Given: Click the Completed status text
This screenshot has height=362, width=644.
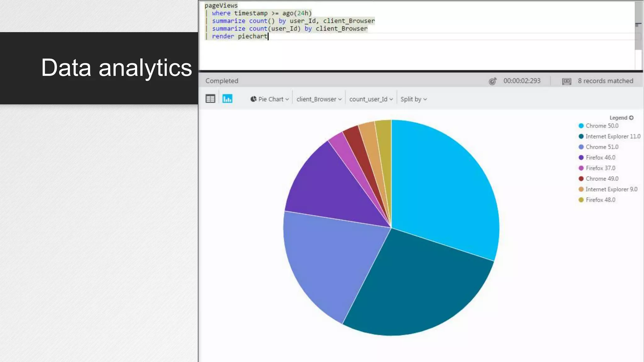Looking at the screenshot, I should point(222,81).
